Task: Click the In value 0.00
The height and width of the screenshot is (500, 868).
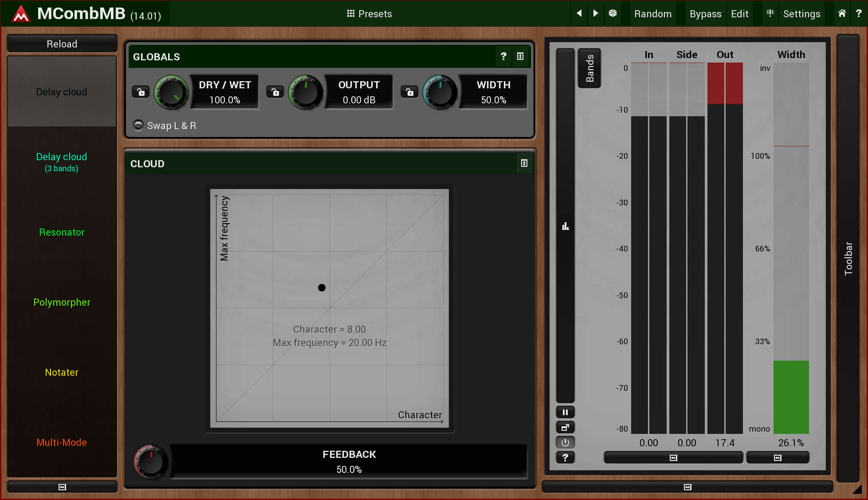Action: [648, 443]
